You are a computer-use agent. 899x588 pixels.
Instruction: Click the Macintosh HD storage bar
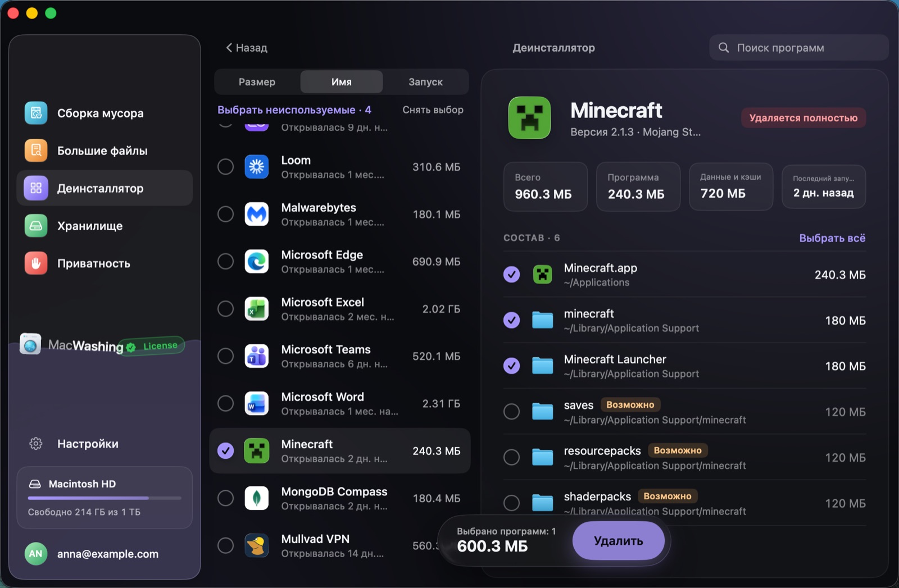tap(105, 498)
